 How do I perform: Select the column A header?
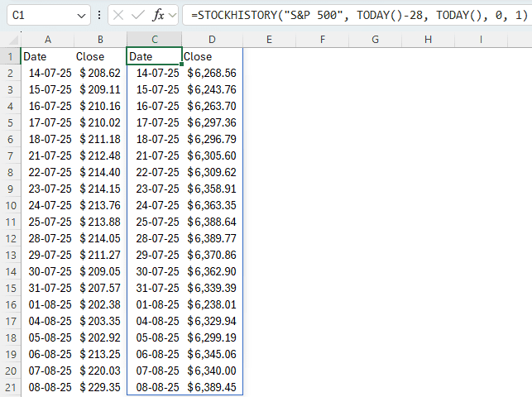[x=47, y=39]
